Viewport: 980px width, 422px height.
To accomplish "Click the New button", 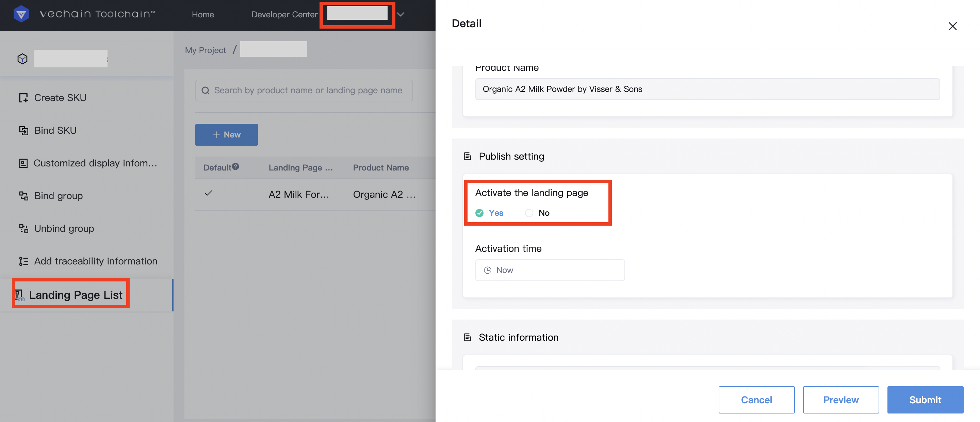I will pos(226,135).
